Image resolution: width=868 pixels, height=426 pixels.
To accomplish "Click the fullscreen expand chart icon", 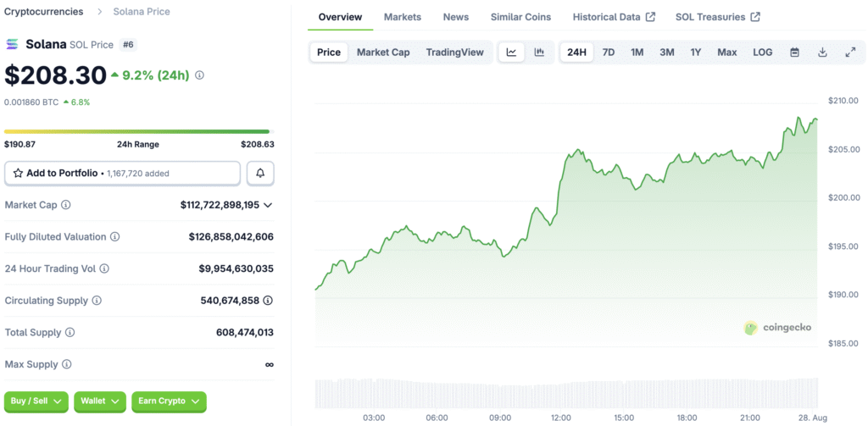I will pos(851,53).
